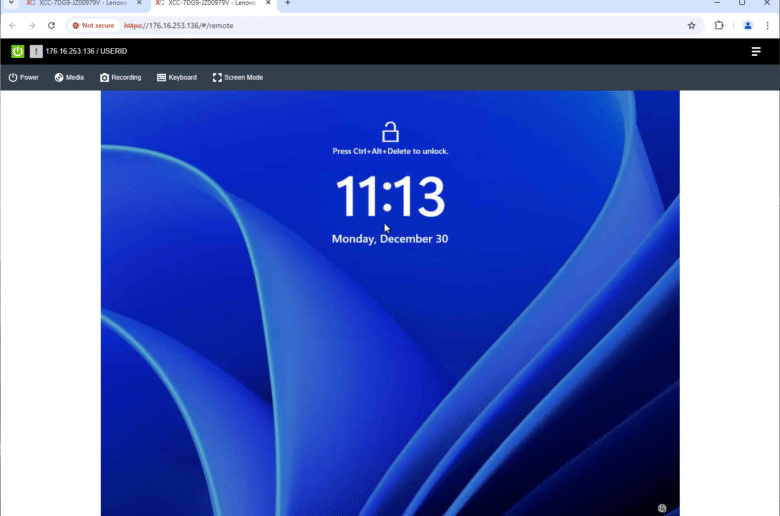
Task: Maximize the browser window
Action: pos(742,3)
